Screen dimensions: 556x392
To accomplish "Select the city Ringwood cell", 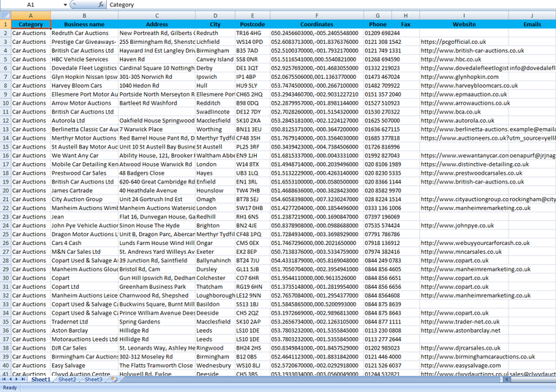I will [x=215, y=348].
